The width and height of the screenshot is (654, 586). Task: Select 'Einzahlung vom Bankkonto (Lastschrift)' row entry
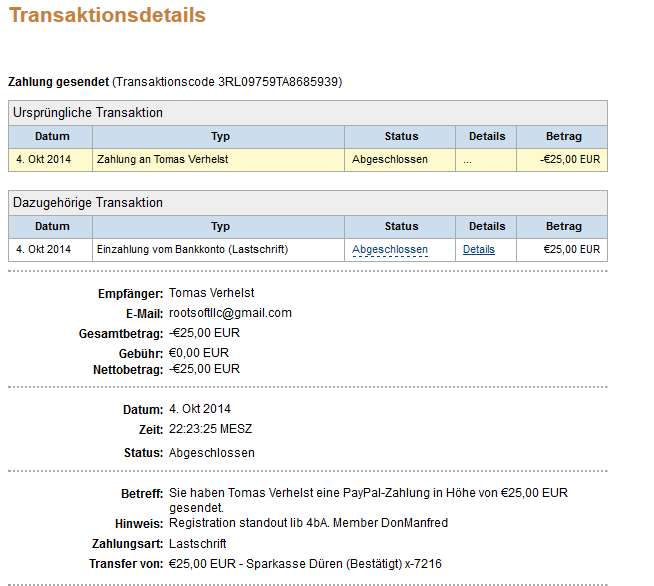(x=192, y=249)
